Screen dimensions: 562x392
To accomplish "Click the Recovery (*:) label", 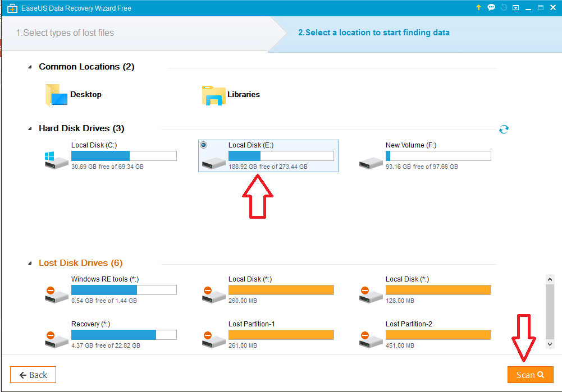I will point(90,324).
